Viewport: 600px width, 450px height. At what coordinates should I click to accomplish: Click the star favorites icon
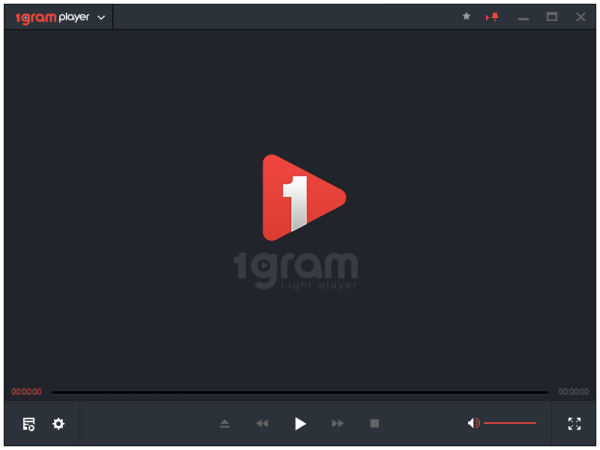pyautogui.click(x=466, y=17)
